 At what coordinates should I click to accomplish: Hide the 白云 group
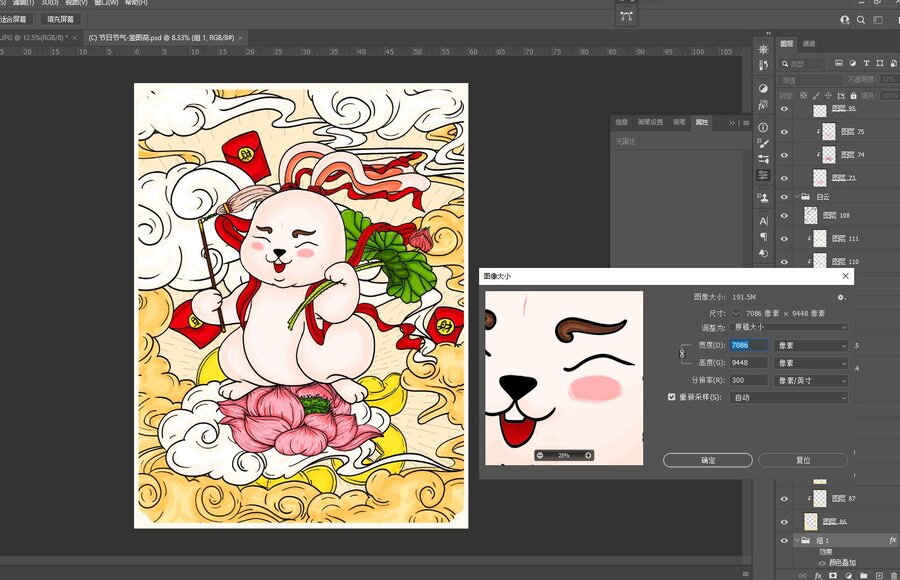785,196
